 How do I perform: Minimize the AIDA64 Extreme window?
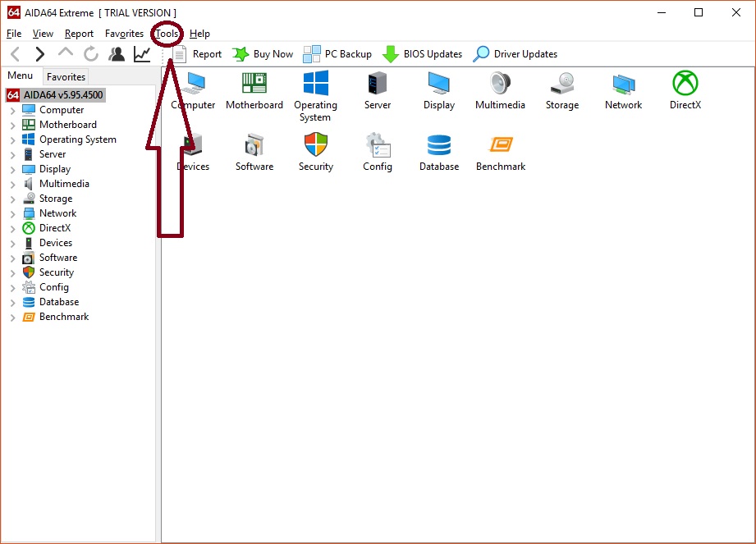click(x=662, y=12)
